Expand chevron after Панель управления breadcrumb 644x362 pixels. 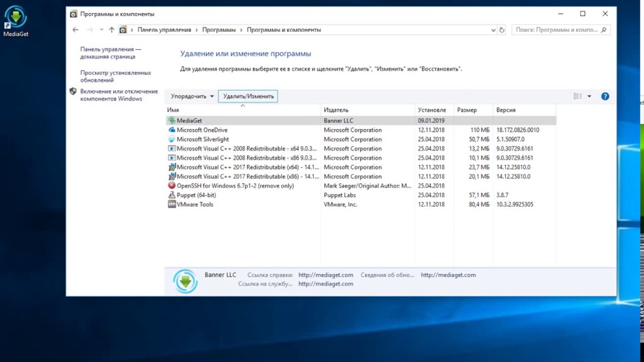197,30
